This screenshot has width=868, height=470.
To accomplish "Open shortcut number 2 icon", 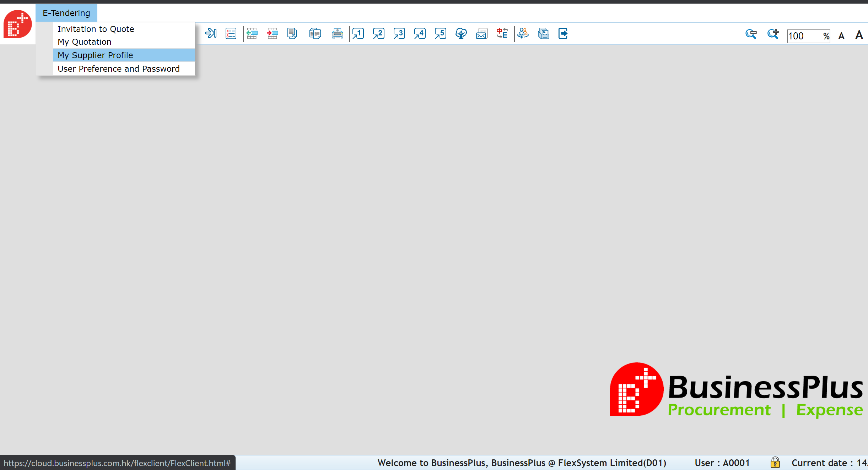I will [379, 34].
